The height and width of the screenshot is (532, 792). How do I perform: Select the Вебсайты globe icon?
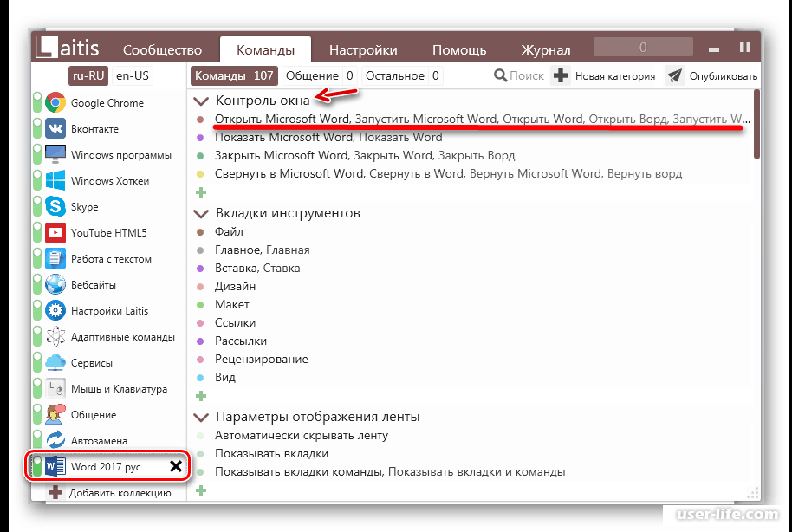point(55,284)
